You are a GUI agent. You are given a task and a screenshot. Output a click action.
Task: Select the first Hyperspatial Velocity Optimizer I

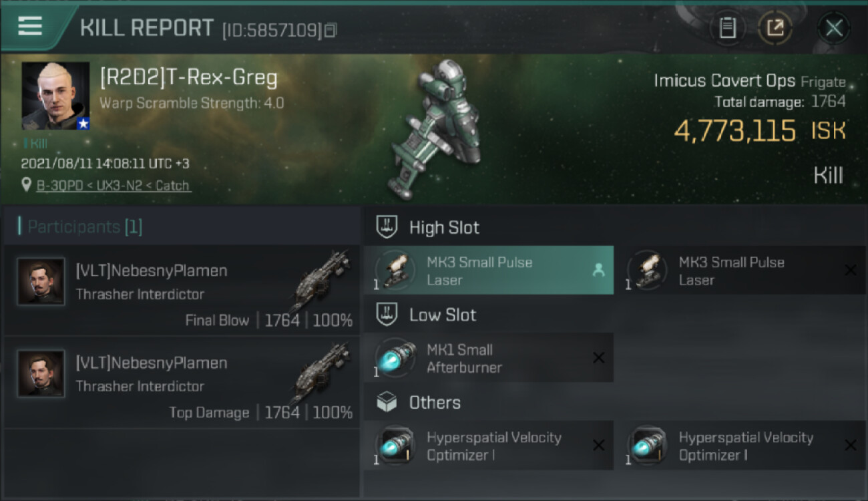point(488,446)
